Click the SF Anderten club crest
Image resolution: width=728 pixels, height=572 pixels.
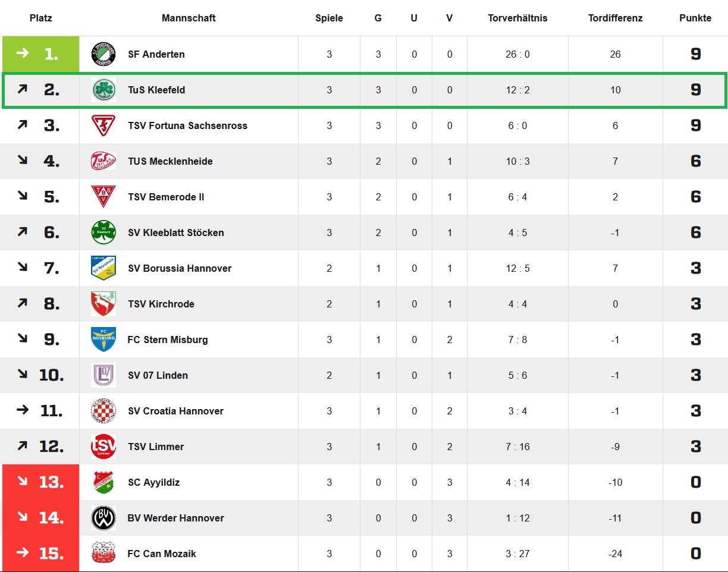pos(103,54)
